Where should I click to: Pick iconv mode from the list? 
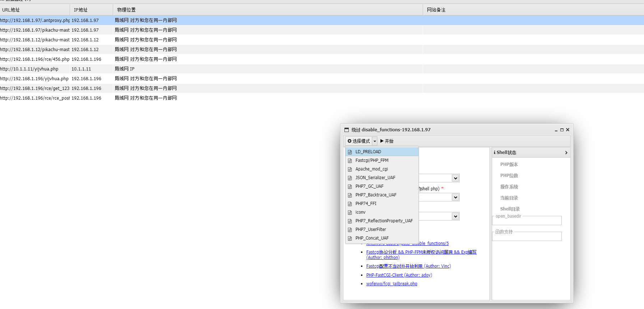(382, 212)
